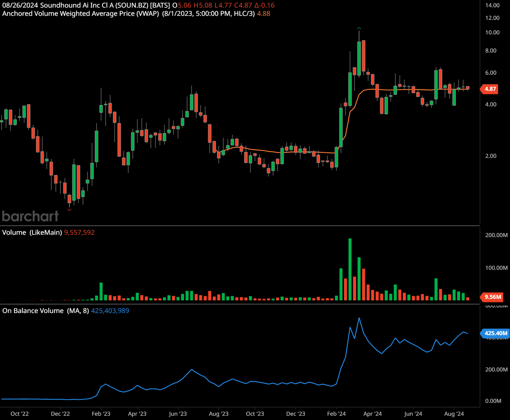Click the close price C4.87 value
510x420 pixels.
pyautogui.click(x=243, y=5)
